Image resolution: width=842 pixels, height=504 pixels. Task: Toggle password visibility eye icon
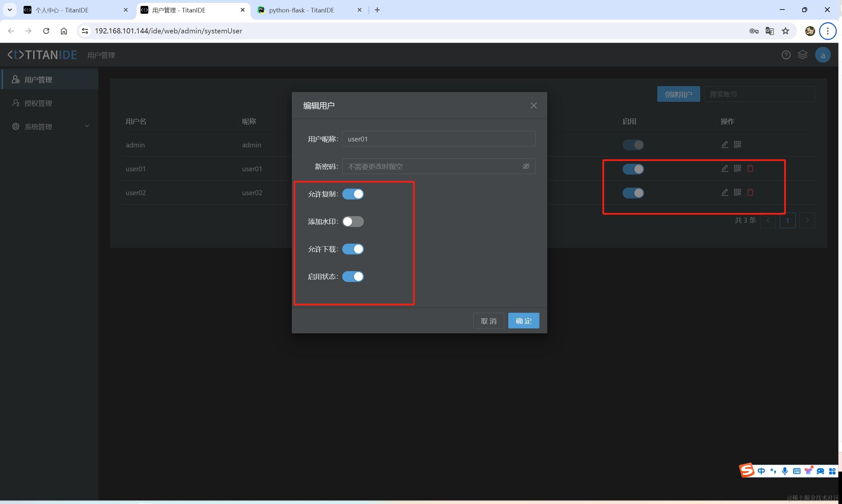[x=526, y=166]
